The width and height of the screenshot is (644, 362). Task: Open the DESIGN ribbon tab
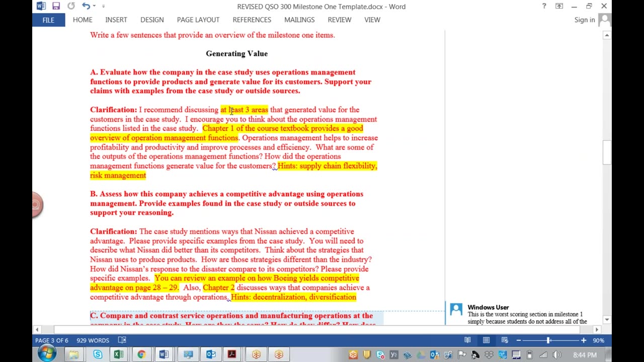[152, 20]
